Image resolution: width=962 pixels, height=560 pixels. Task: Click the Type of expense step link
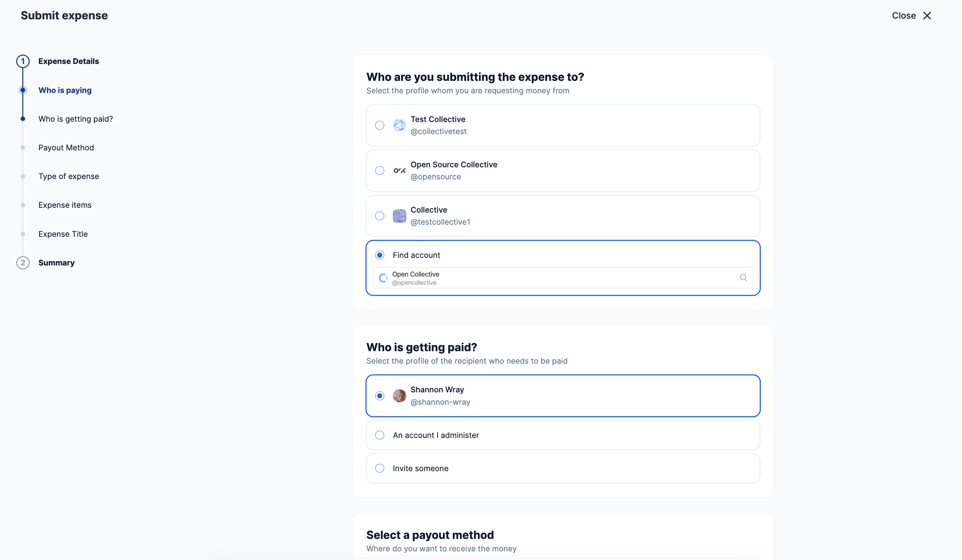coord(69,176)
